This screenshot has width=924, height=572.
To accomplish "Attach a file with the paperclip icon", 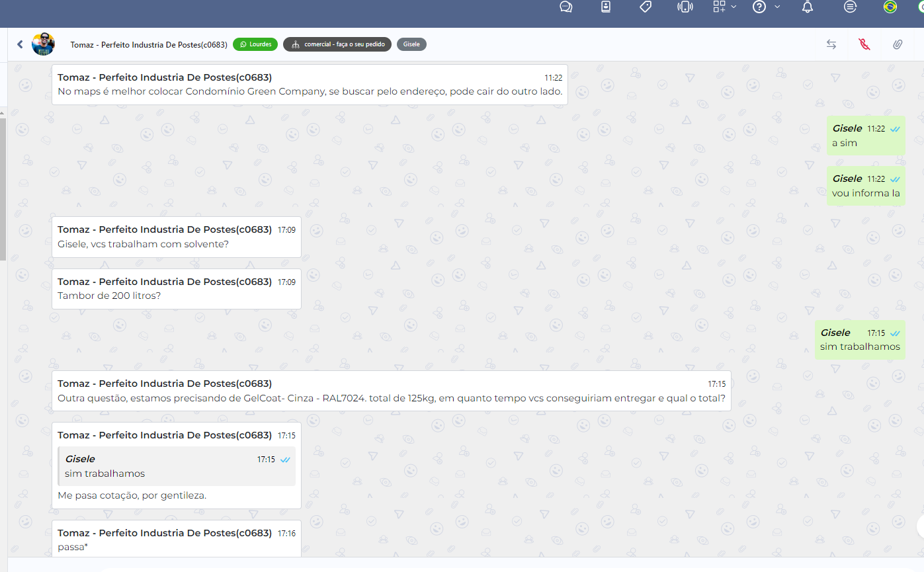I will [897, 44].
